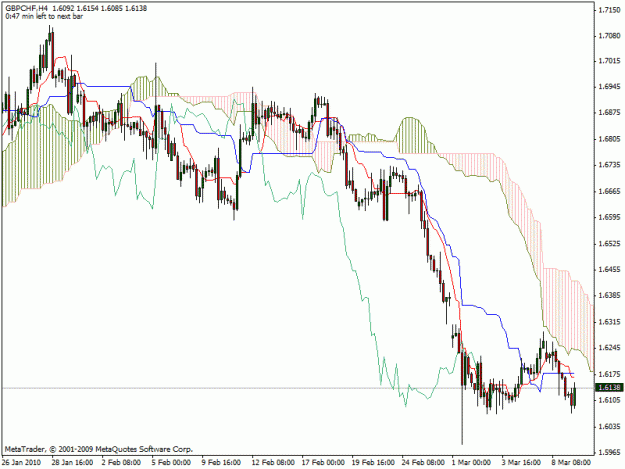Click the '12 Feb 08:00' time label
This screenshot has width=625, height=469.
point(273,462)
